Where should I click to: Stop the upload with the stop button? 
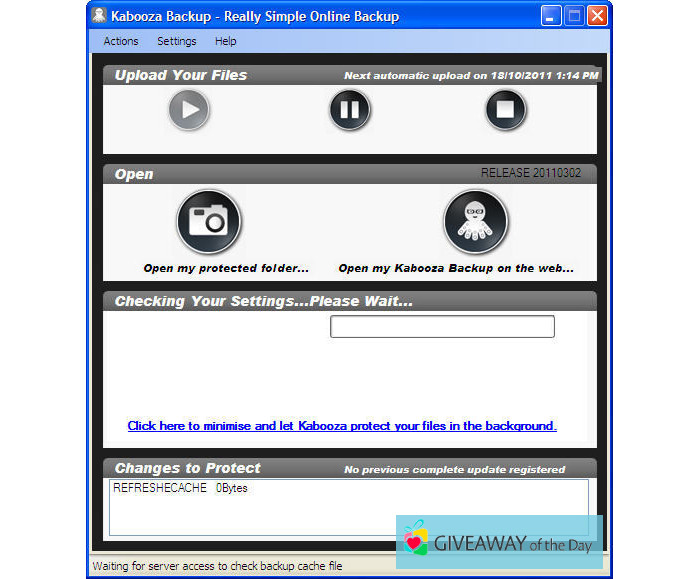click(x=506, y=110)
